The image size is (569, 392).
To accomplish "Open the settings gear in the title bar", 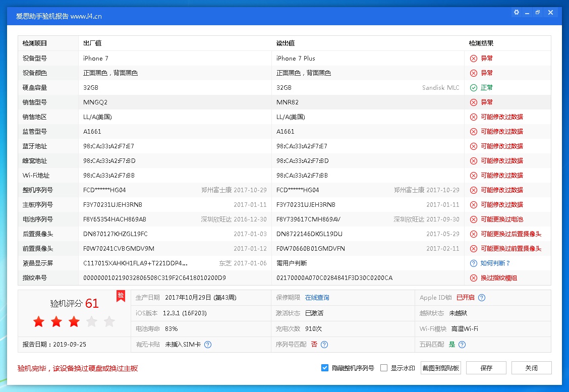I will [x=517, y=12].
